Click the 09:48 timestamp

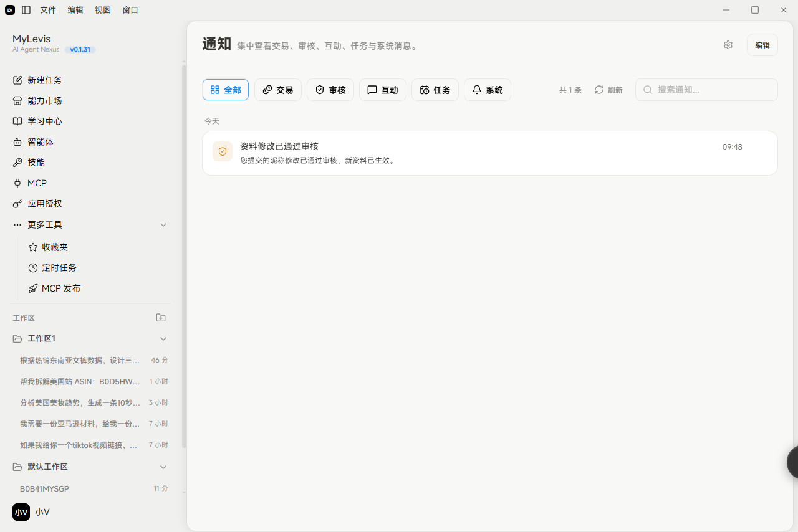pyautogui.click(x=733, y=147)
